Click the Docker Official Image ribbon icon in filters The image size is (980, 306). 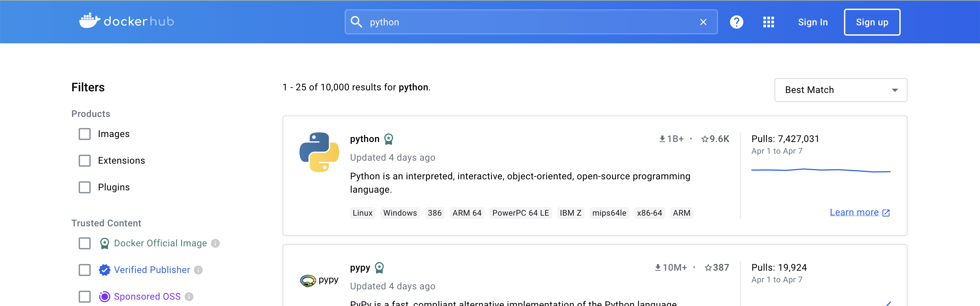[104, 243]
